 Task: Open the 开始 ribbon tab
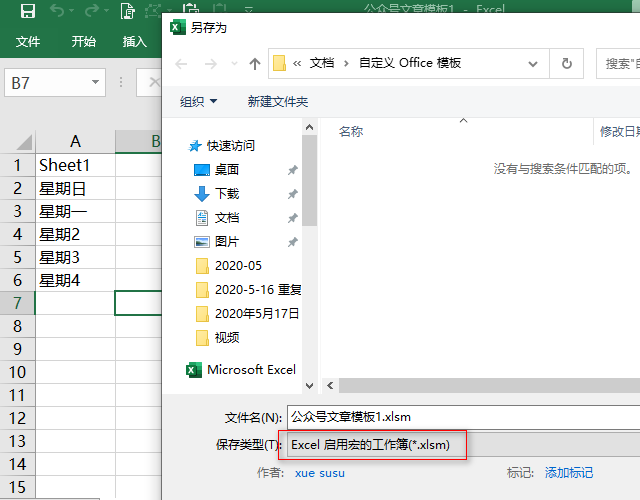pos(84,41)
